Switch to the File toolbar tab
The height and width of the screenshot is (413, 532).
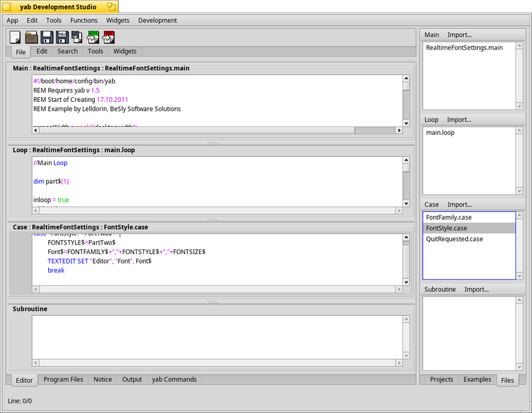(x=21, y=52)
